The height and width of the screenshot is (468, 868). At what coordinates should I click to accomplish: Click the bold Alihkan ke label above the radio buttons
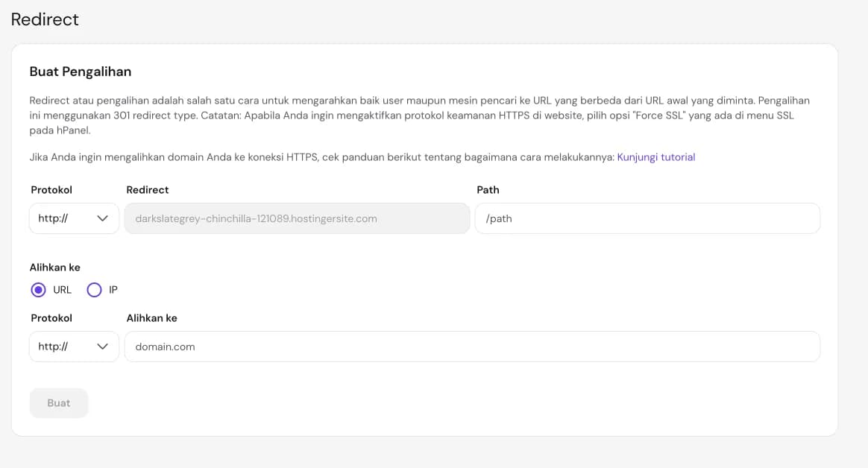[54, 268]
